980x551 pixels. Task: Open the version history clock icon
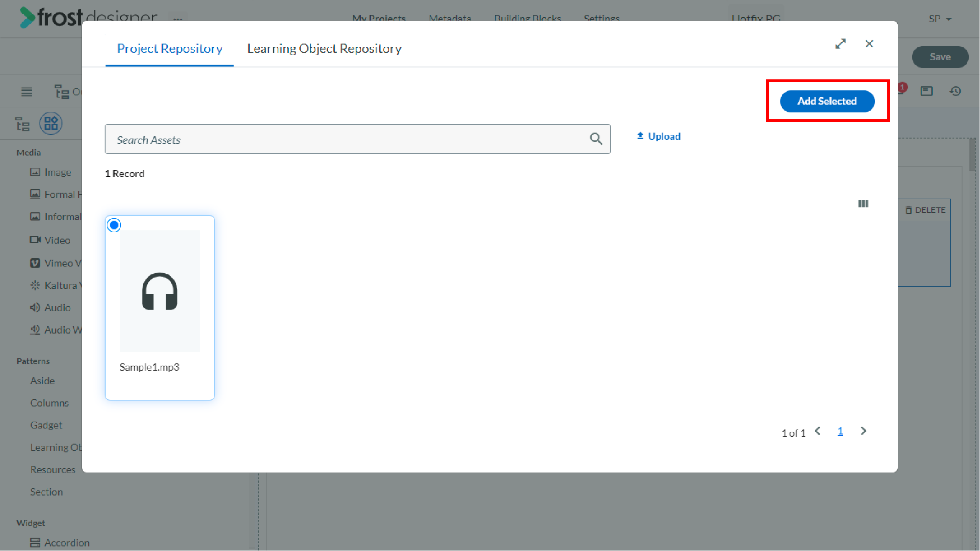pos(955,91)
